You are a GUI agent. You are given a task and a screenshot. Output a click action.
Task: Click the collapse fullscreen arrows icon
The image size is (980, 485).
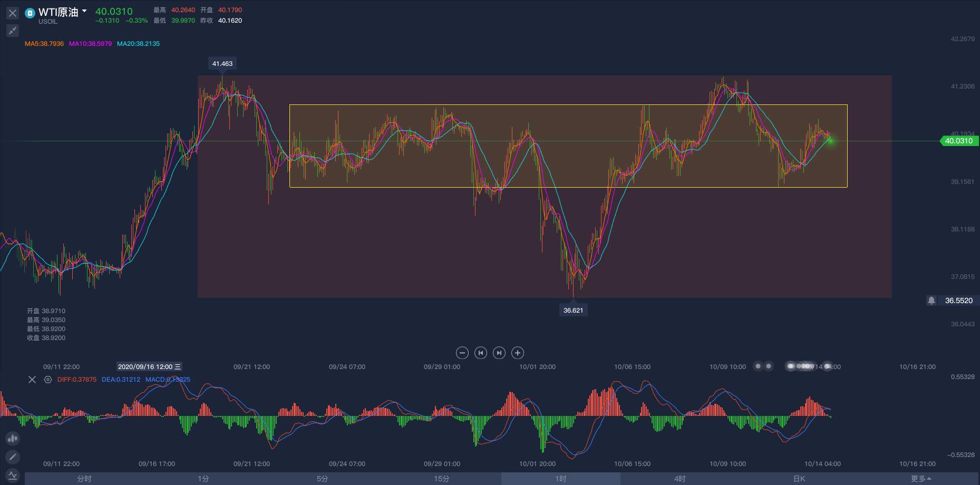point(13,31)
